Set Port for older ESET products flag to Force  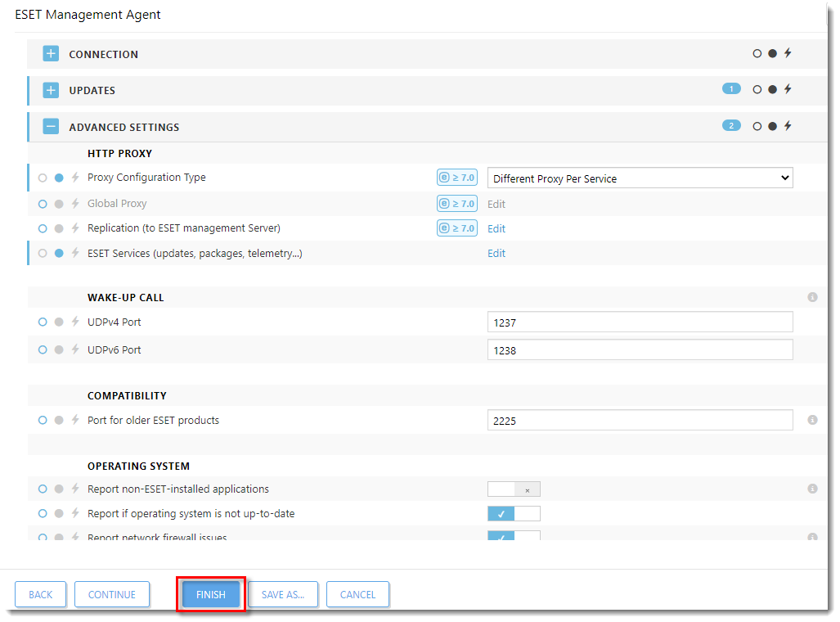coord(75,419)
